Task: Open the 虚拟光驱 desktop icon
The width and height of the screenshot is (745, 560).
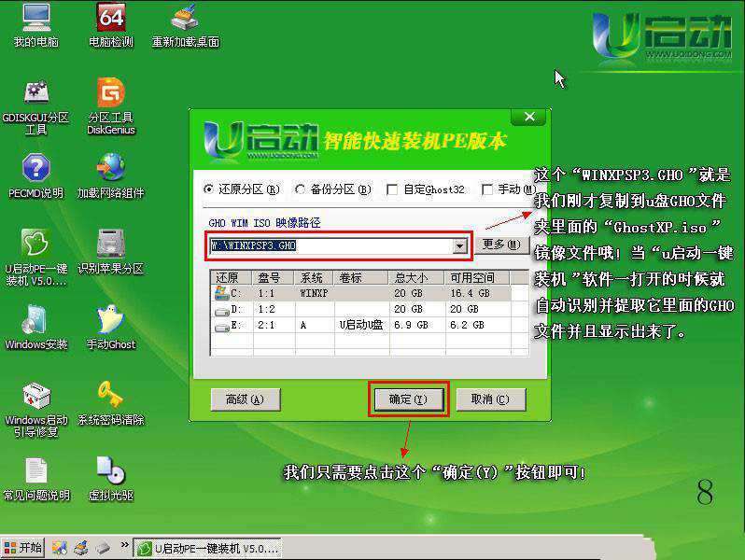Action: click(x=111, y=471)
